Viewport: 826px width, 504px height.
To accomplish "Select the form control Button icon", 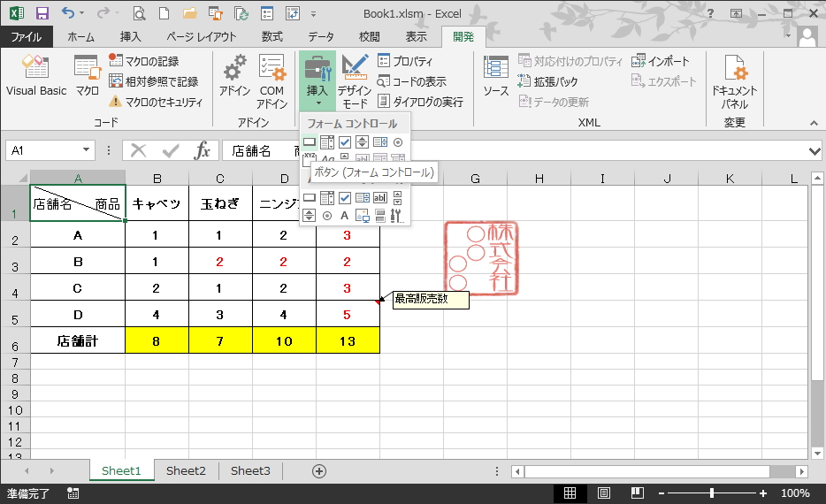I will point(310,142).
